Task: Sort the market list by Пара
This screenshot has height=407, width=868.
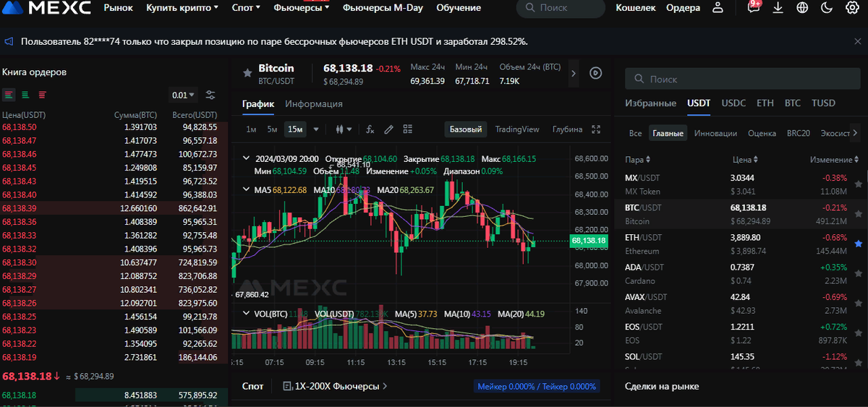Action: pyautogui.click(x=637, y=159)
